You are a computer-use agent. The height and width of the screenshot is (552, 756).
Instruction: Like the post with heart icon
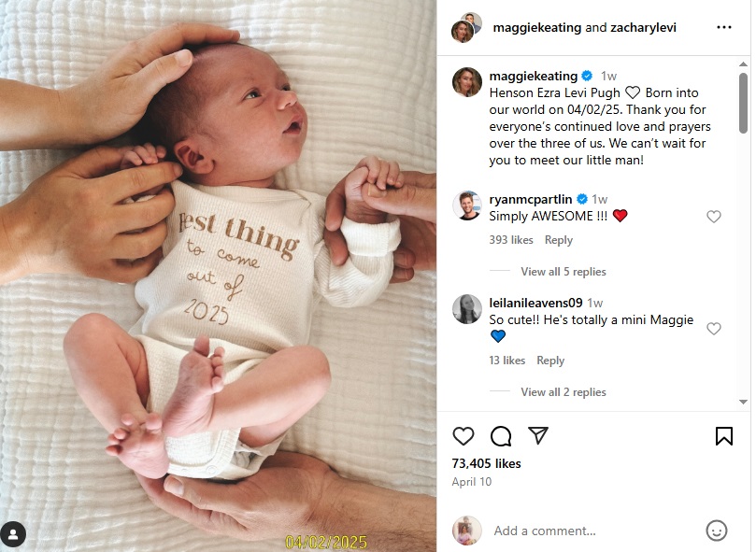point(464,436)
